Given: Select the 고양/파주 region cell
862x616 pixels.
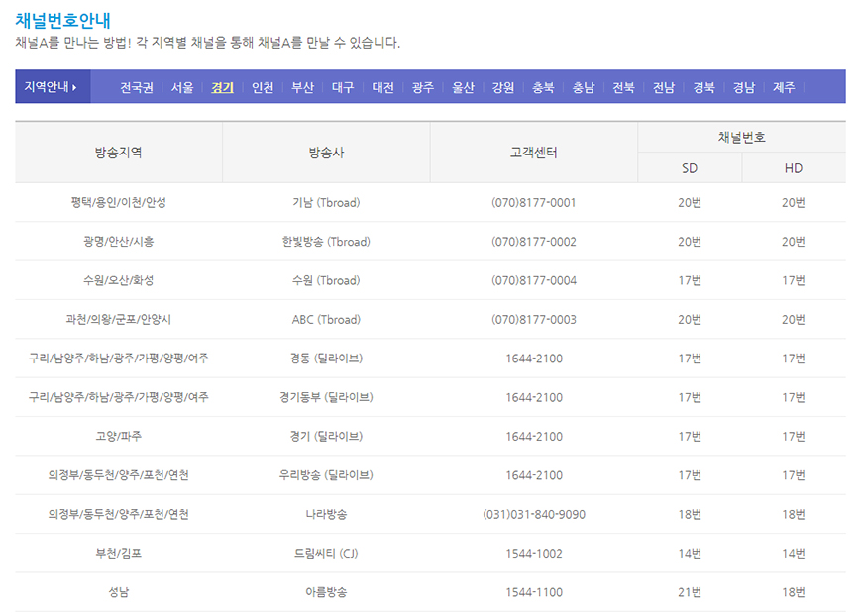Looking at the screenshot, I should (118, 437).
